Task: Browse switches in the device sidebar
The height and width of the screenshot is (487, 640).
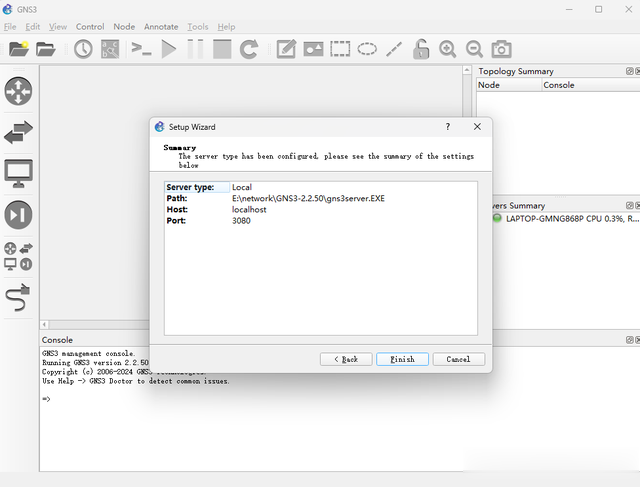Action: [18, 132]
